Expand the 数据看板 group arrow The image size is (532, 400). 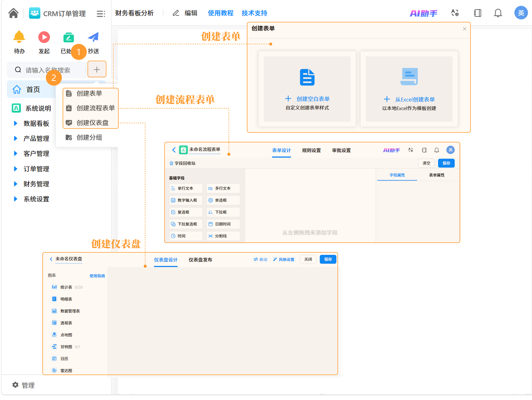point(16,123)
